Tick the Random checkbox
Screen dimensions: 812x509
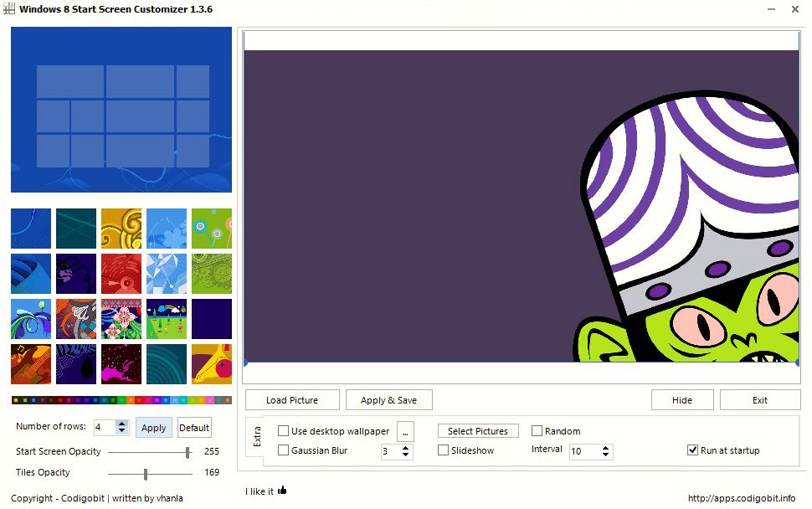pos(537,431)
